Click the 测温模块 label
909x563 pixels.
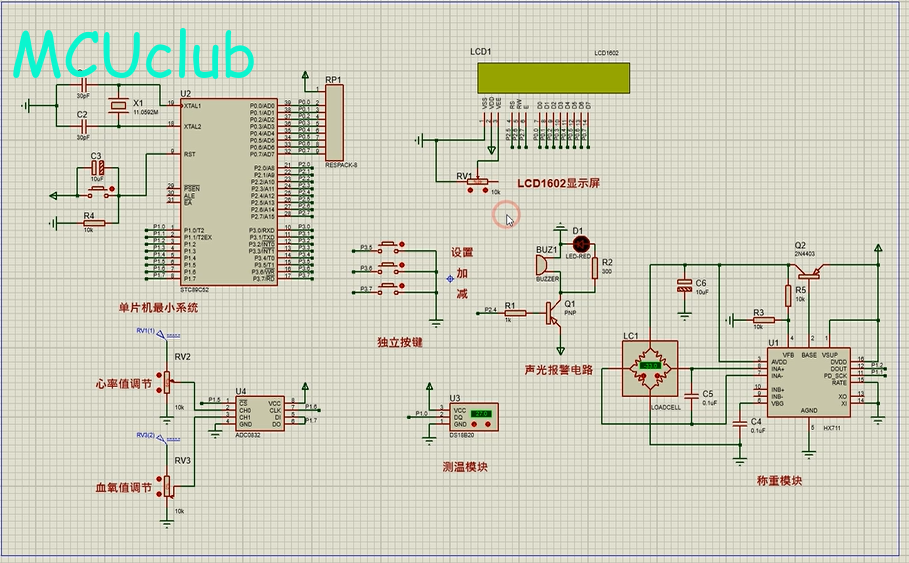pyautogui.click(x=465, y=467)
